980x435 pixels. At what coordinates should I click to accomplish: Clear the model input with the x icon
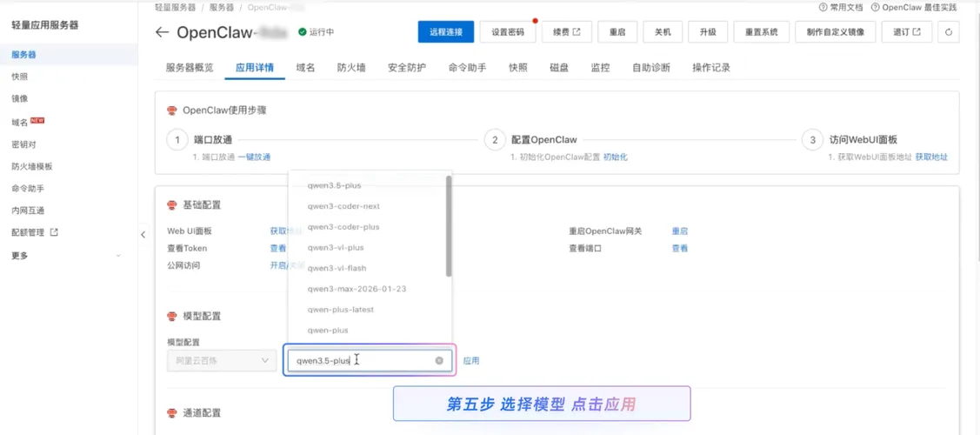pyautogui.click(x=439, y=361)
